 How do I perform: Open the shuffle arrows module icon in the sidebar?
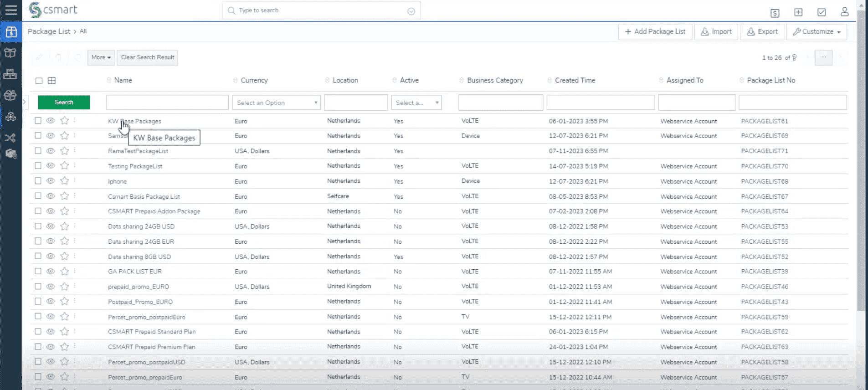tap(10, 138)
